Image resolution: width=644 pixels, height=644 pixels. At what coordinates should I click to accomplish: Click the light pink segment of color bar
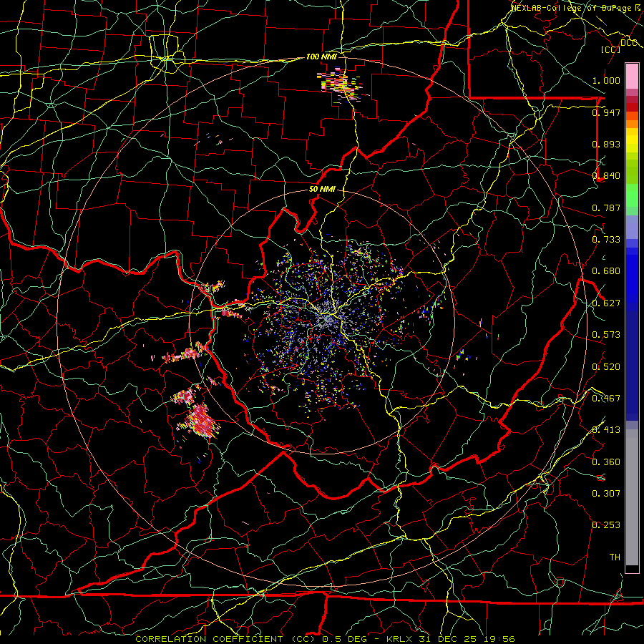pyautogui.click(x=632, y=76)
